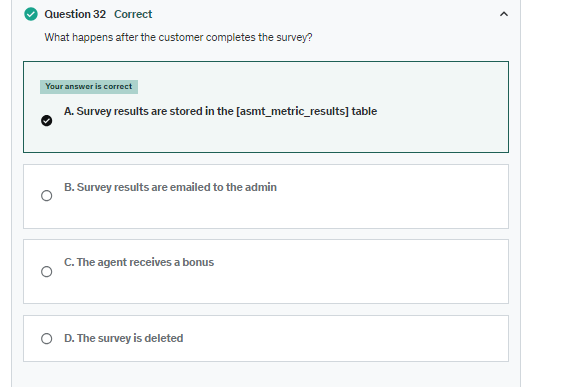This screenshot has width=563, height=387.
Task: Click the question text about completing the survey
Action: pos(178,37)
